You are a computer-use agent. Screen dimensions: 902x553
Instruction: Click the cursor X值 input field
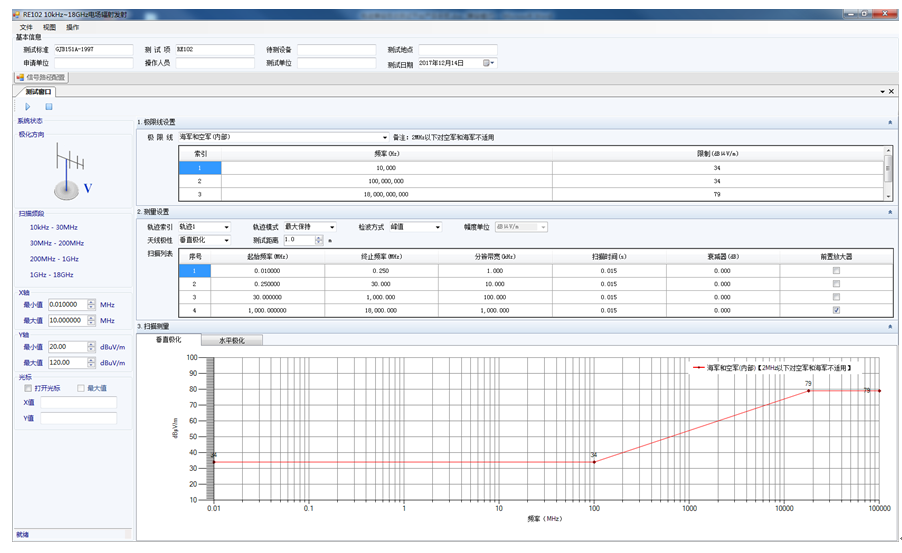click(x=78, y=403)
